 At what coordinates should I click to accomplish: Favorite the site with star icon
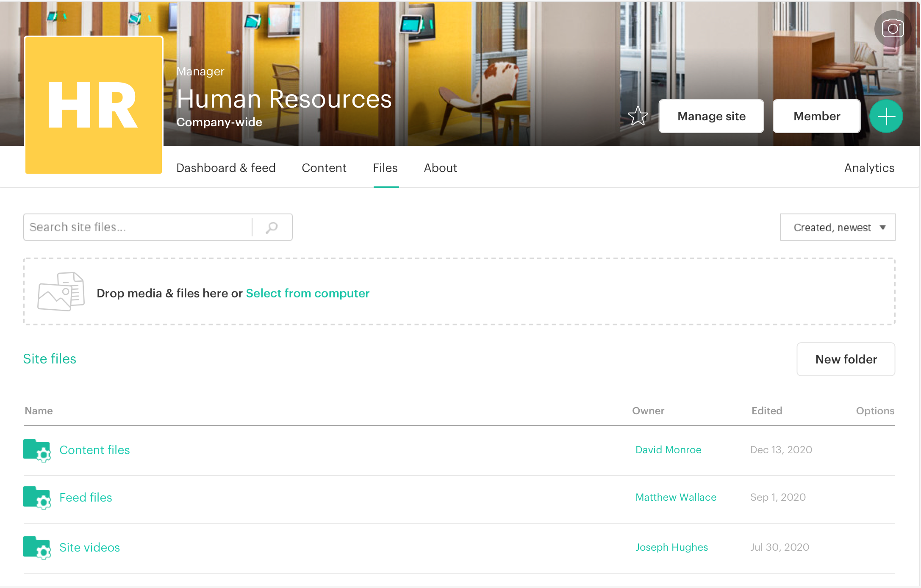pos(638,116)
